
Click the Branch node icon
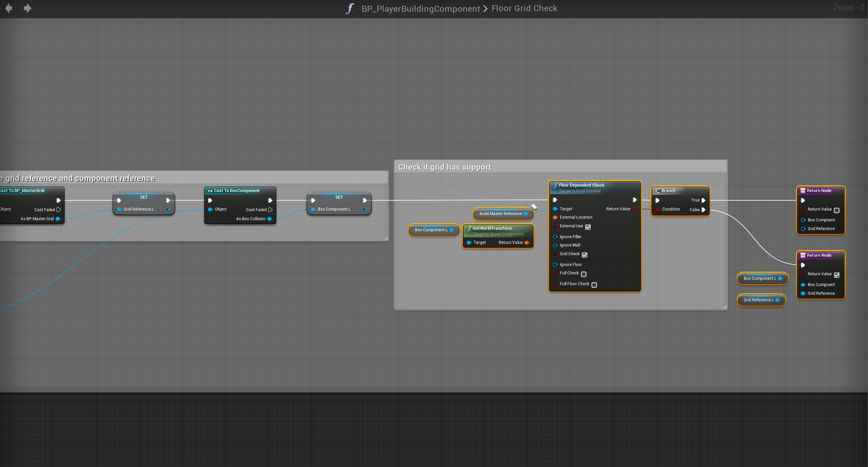click(x=657, y=191)
